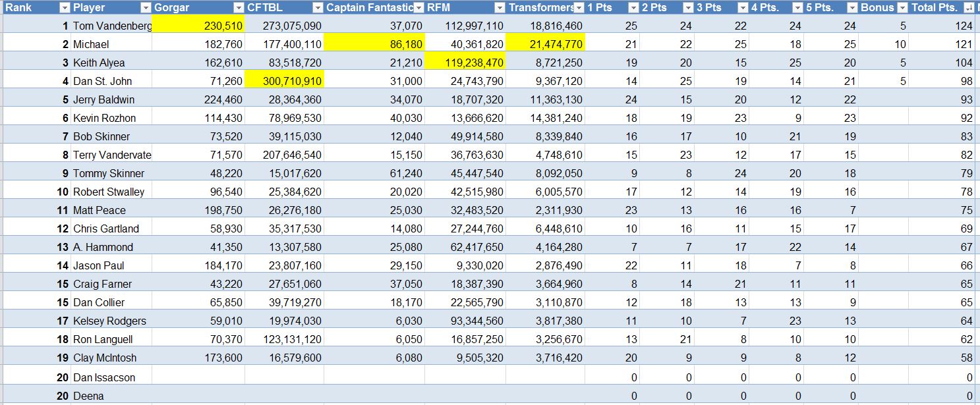Click the Total Pts. sorted-descending filter icon

967,8
